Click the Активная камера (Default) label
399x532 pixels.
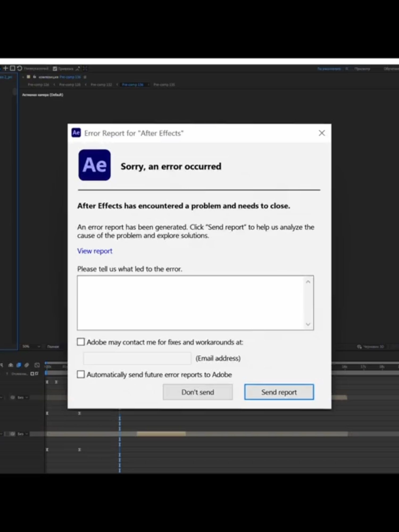point(43,95)
